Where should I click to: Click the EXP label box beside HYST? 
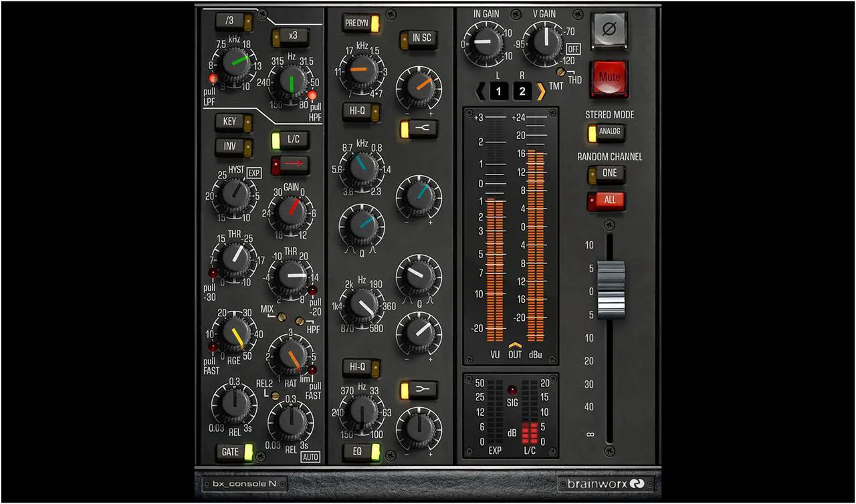pyautogui.click(x=254, y=172)
